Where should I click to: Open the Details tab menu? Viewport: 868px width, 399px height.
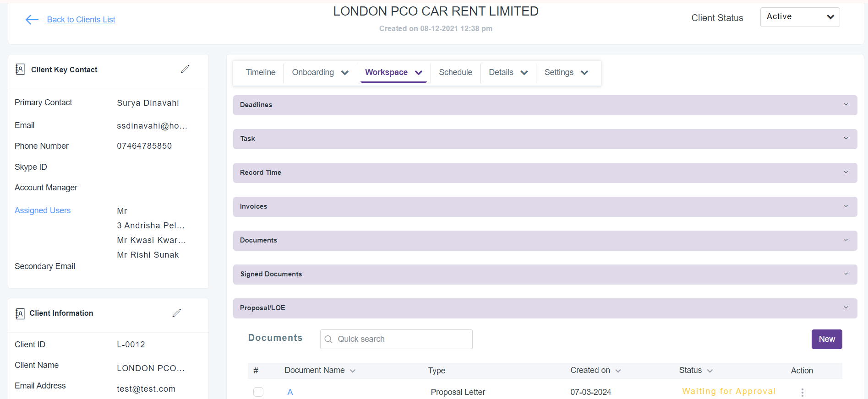[x=508, y=72]
